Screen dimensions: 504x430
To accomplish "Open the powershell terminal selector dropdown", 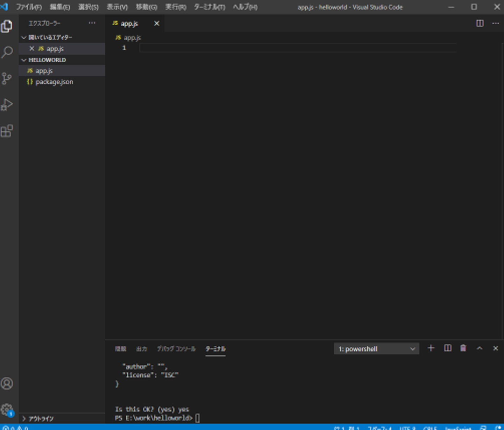I will [376, 349].
